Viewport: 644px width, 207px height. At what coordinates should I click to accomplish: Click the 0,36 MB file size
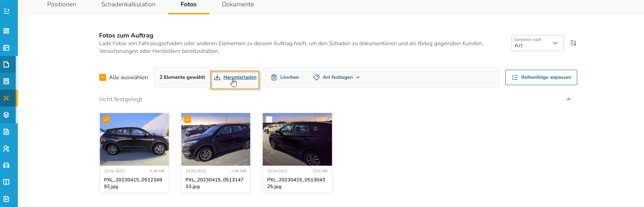point(157,171)
